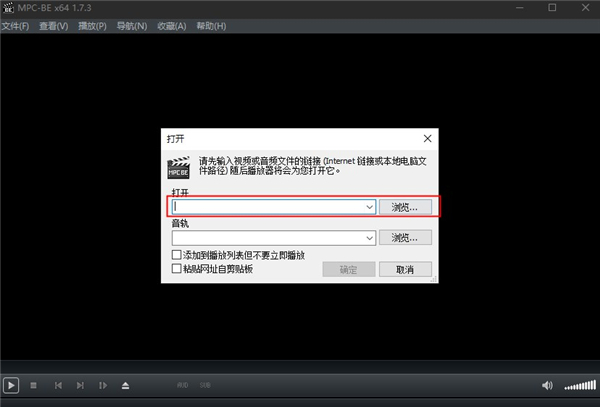Expand the 音轨 dropdown arrow
600x407 pixels.
click(370, 238)
